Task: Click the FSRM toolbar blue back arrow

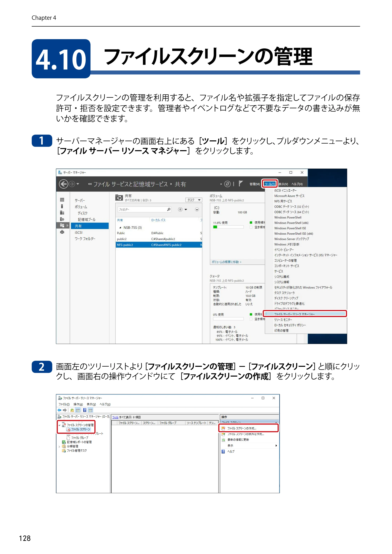Action: point(59,410)
